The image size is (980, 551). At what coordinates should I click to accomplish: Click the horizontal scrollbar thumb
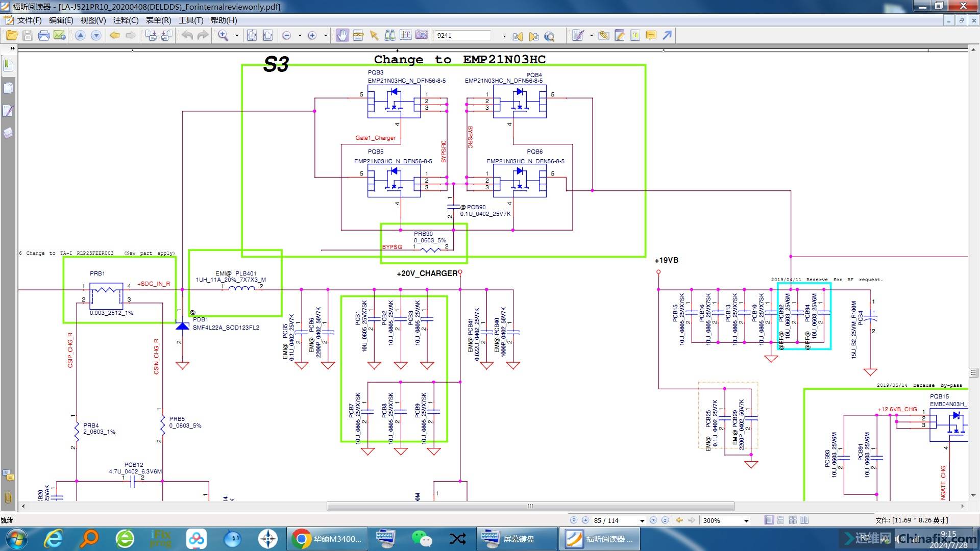pos(530,506)
